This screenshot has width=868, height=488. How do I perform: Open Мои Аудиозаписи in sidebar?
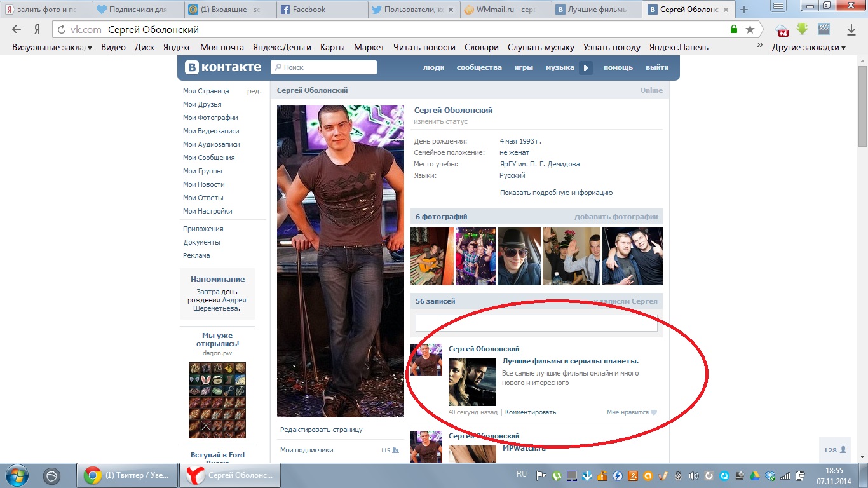tap(211, 144)
